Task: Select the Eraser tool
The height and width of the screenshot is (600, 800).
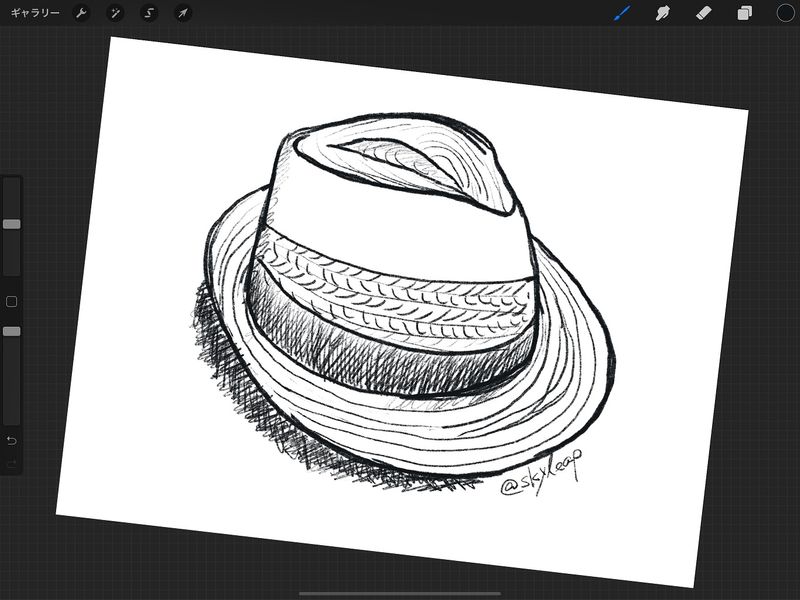Action: pyautogui.click(x=702, y=13)
